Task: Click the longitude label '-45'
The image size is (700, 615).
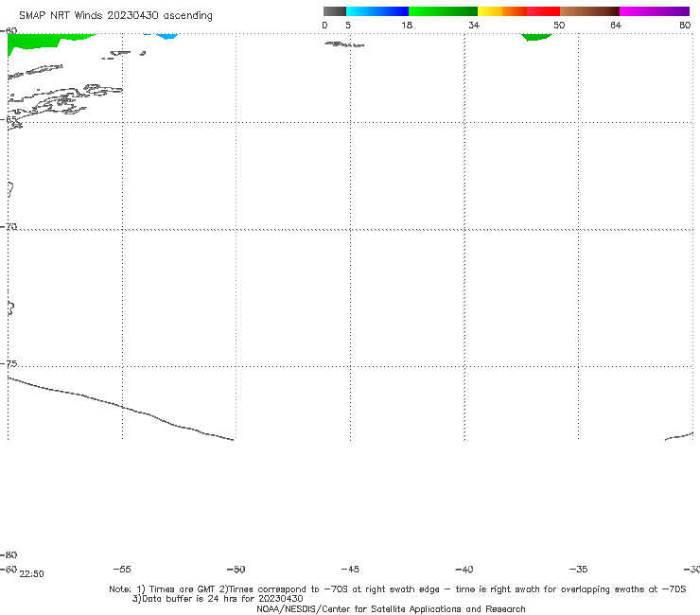Action: pyautogui.click(x=350, y=569)
